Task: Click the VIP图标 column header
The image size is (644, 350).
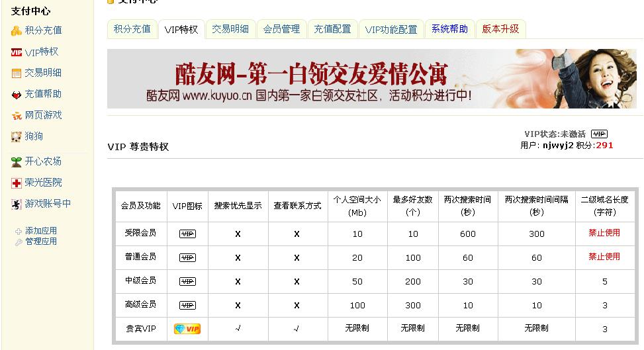Action: (187, 206)
